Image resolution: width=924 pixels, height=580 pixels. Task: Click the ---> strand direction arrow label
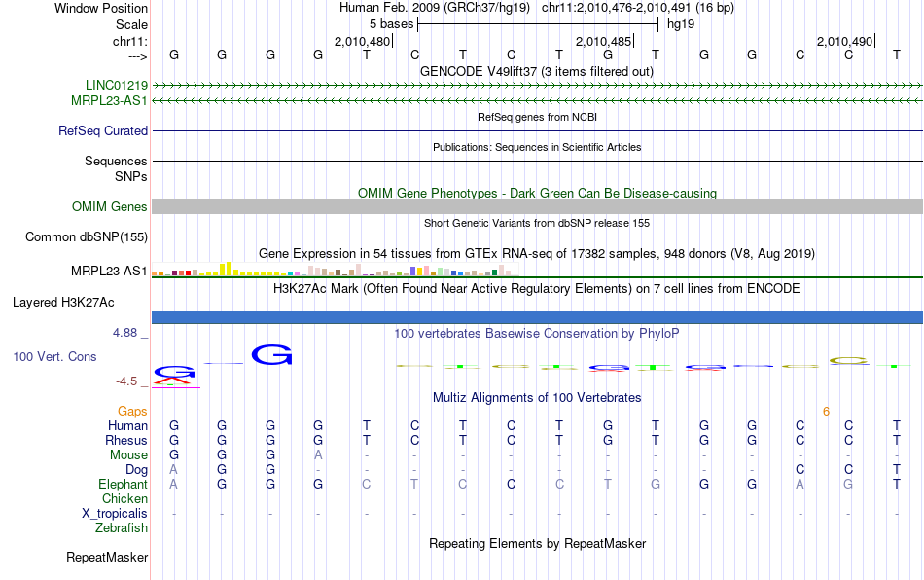pyautogui.click(x=138, y=56)
